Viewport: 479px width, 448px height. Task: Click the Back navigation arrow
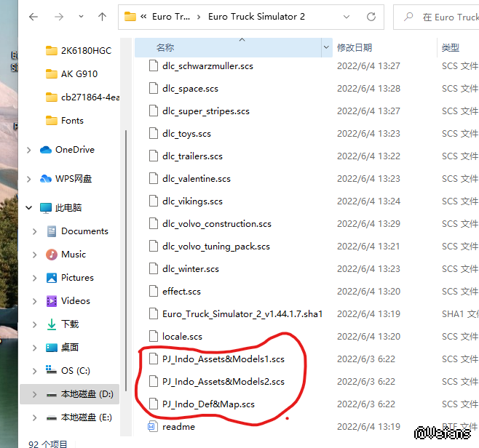click(33, 17)
